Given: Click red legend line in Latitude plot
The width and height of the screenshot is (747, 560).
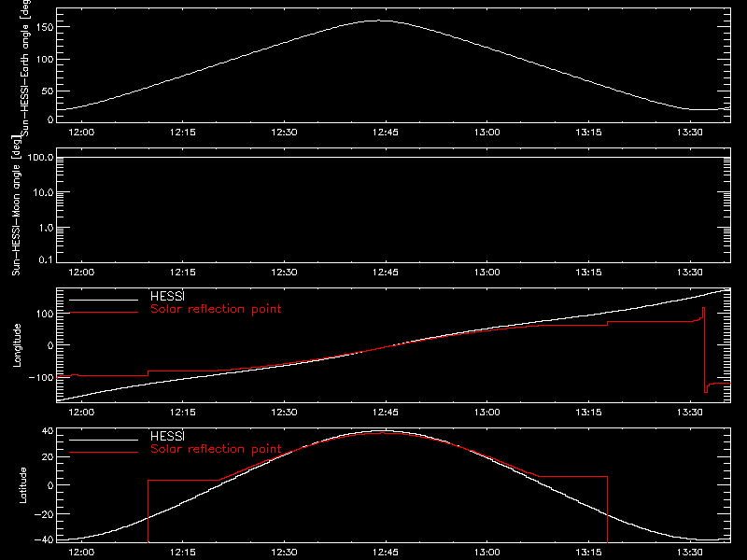Looking at the screenshot, I should coord(104,453).
